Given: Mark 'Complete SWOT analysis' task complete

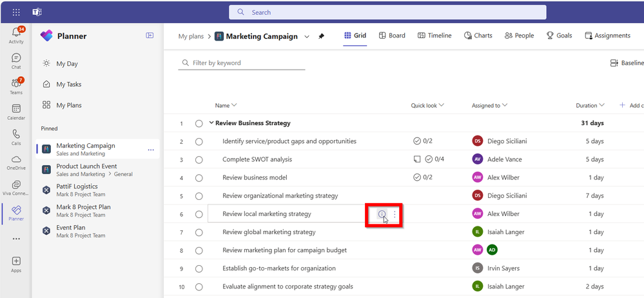Looking at the screenshot, I should [199, 159].
